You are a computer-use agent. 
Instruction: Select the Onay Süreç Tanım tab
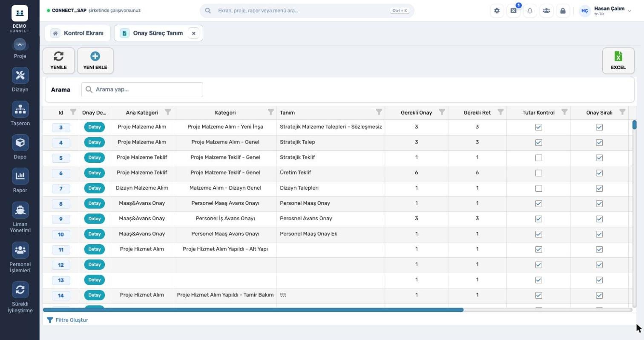(158, 33)
